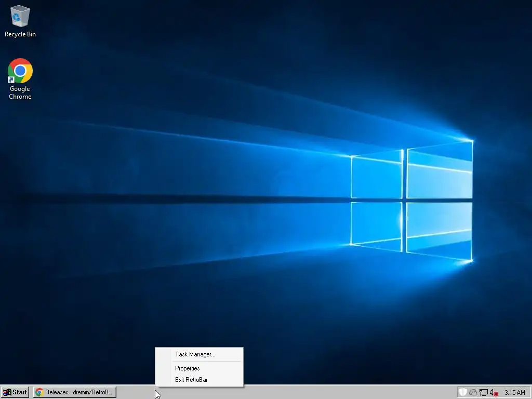Open the Start menu button
The image size is (532, 399).
click(15, 392)
